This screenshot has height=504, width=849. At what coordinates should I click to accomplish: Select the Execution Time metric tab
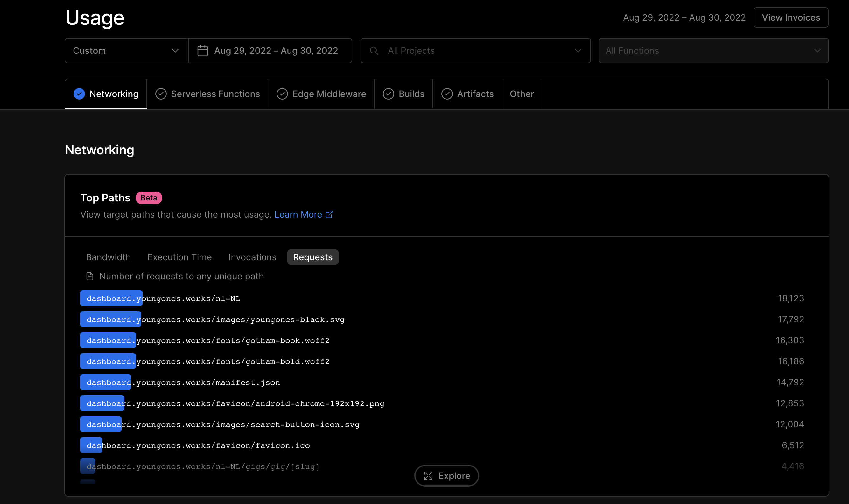click(180, 257)
